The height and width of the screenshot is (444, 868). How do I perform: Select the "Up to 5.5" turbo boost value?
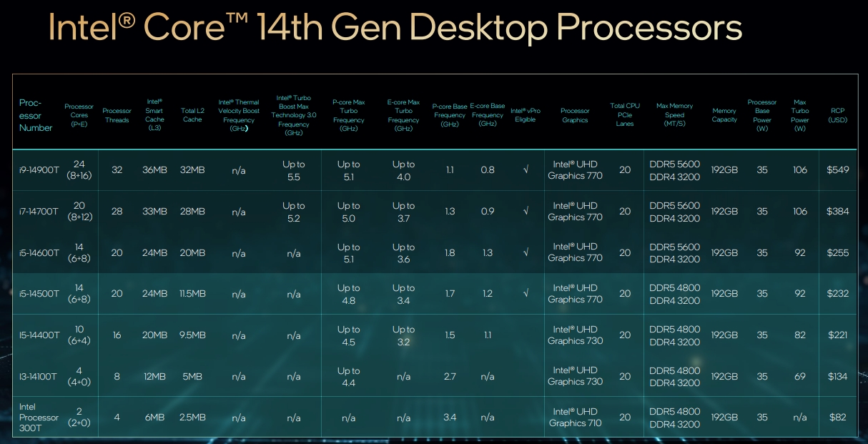(x=294, y=170)
